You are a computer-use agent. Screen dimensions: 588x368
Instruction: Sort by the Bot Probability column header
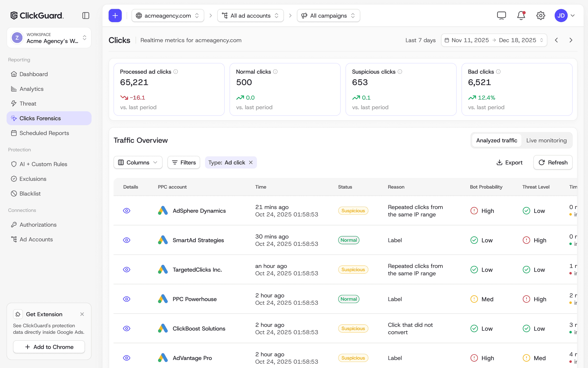tap(486, 187)
